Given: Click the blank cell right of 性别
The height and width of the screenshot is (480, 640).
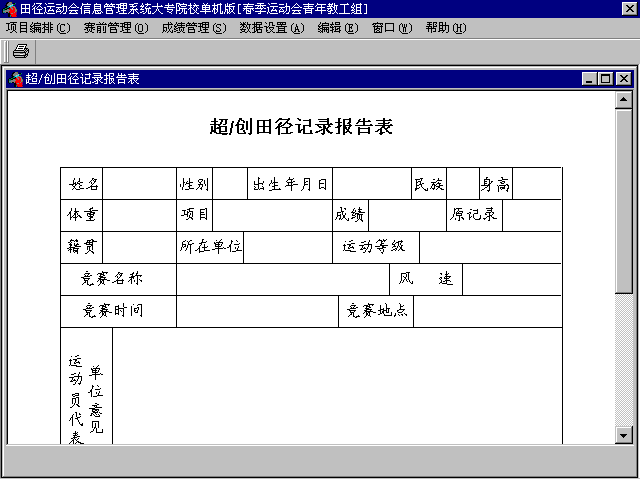Looking at the screenshot, I should [x=230, y=184].
